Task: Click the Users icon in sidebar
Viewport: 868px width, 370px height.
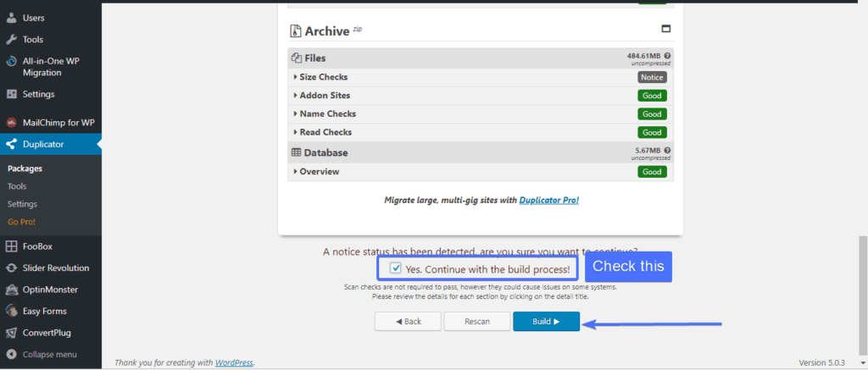Action: (11, 18)
